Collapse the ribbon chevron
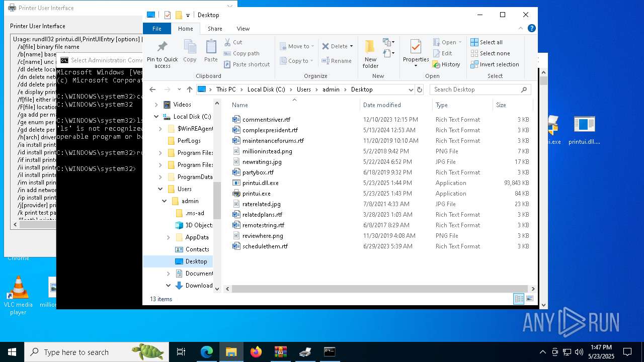 click(521, 29)
